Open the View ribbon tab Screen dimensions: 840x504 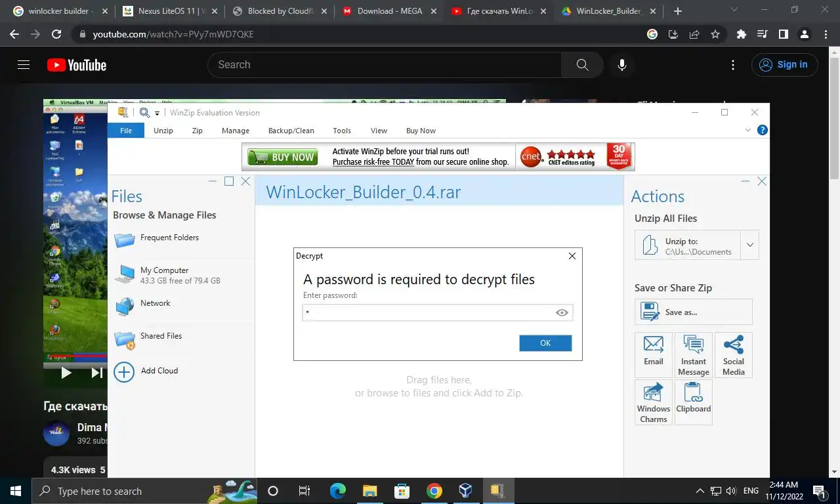pyautogui.click(x=379, y=131)
